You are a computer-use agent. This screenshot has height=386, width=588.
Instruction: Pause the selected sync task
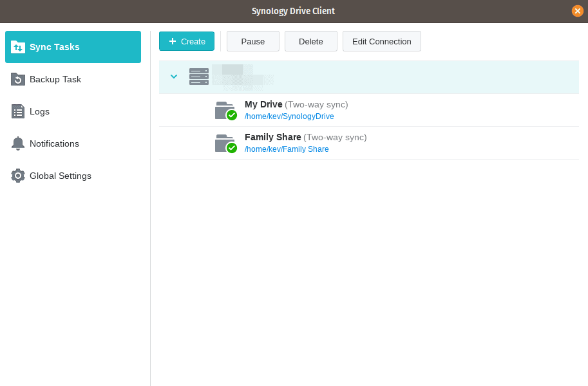coord(252,41)
